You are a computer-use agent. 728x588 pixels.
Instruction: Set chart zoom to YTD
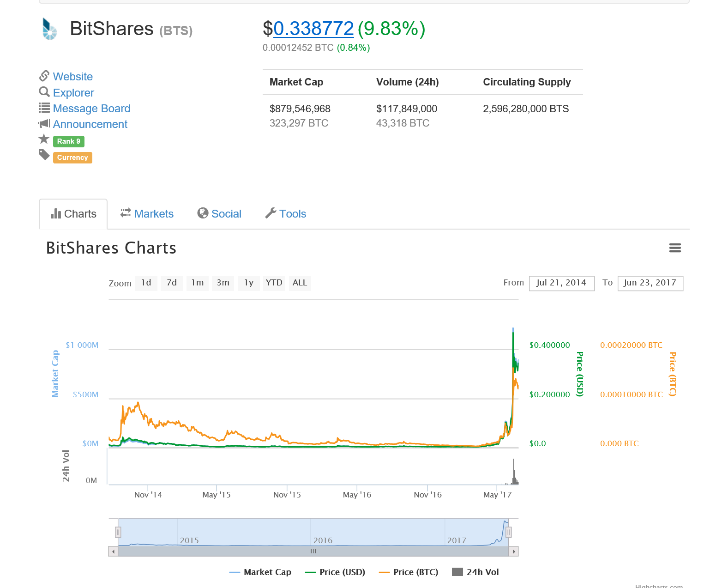274,283
